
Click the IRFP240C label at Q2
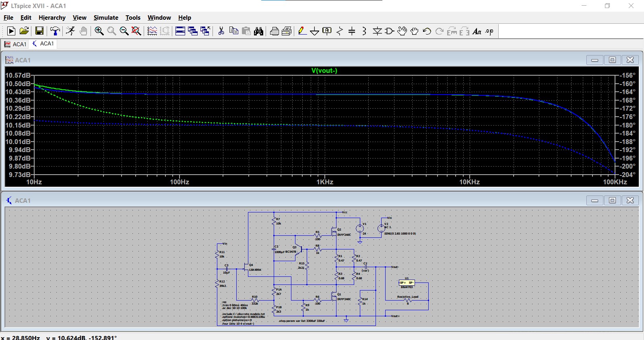(x=344, y=235)
